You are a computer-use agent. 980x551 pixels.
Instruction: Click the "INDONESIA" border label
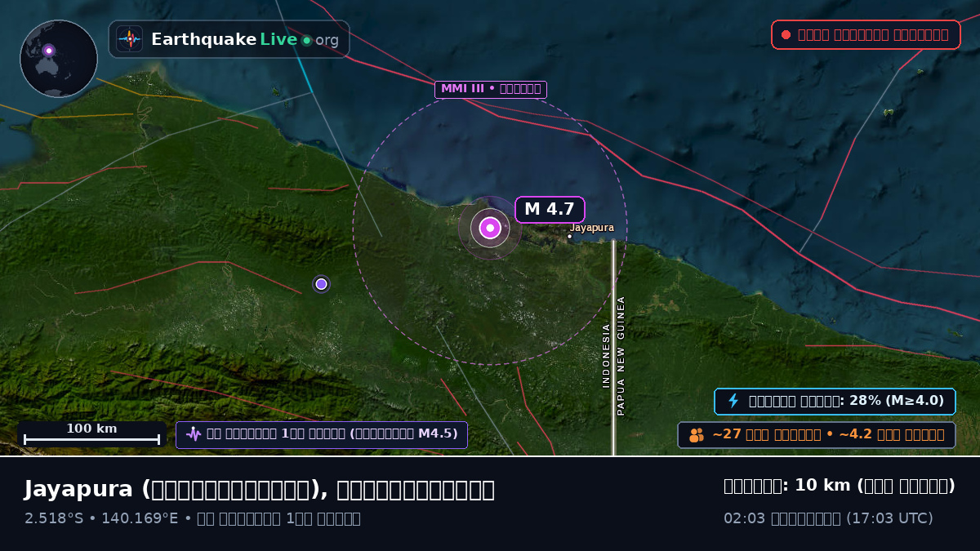[606, 355]
